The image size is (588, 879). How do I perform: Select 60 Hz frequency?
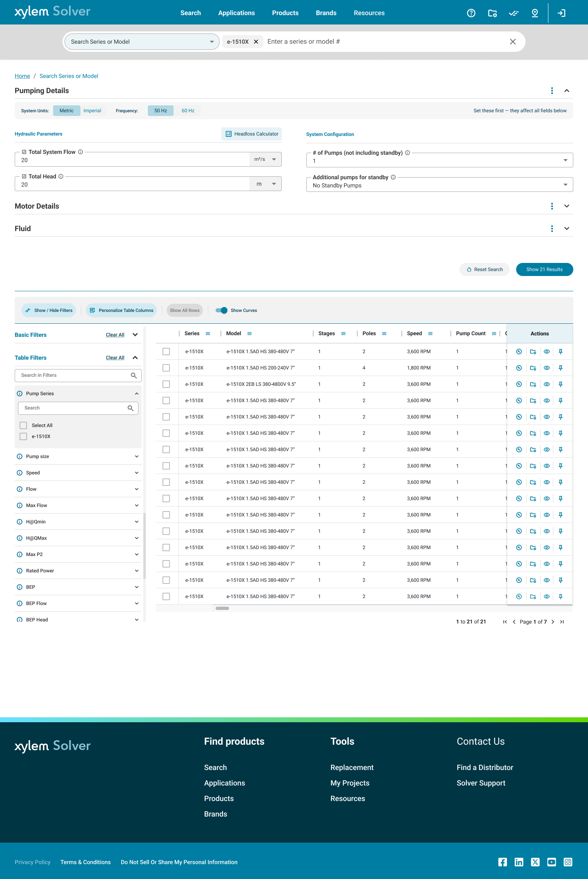(x=188, y=111)
